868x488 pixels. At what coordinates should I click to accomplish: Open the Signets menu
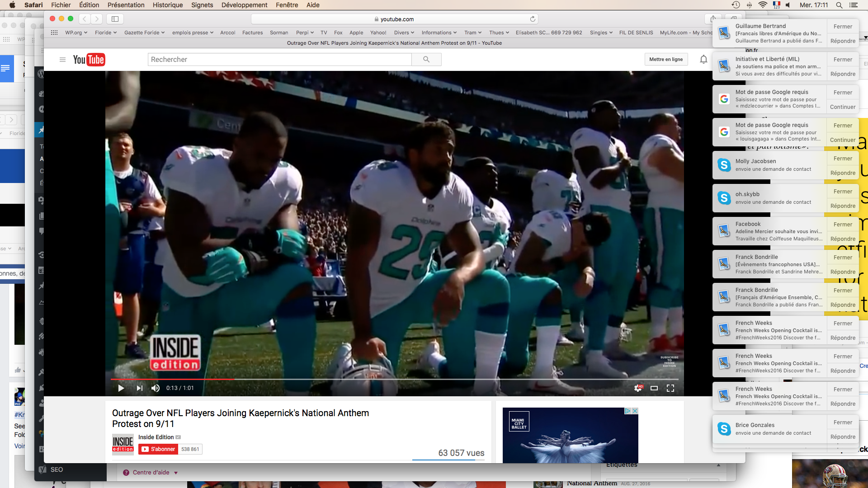(202, 5)
